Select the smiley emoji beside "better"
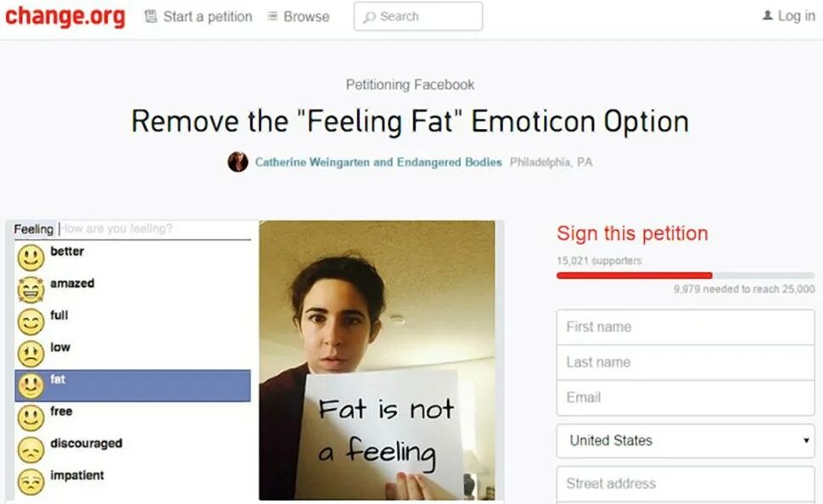The width and height of the screenshot is (823, 504). [x=31, y=258]
